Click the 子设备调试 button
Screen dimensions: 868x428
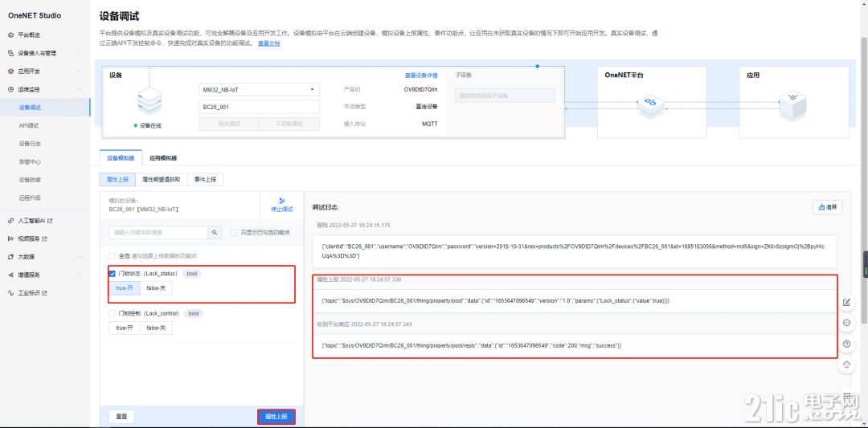point(289,124)
